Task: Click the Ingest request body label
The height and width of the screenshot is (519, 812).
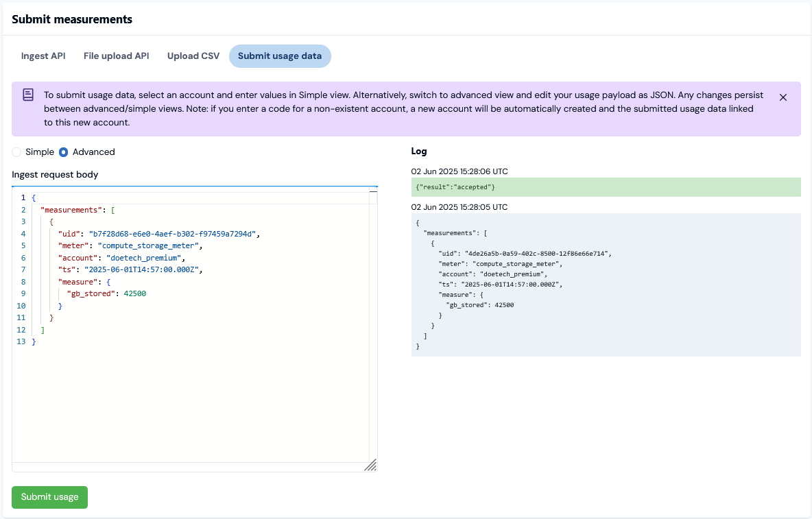Action: click(x=55, y=175)
